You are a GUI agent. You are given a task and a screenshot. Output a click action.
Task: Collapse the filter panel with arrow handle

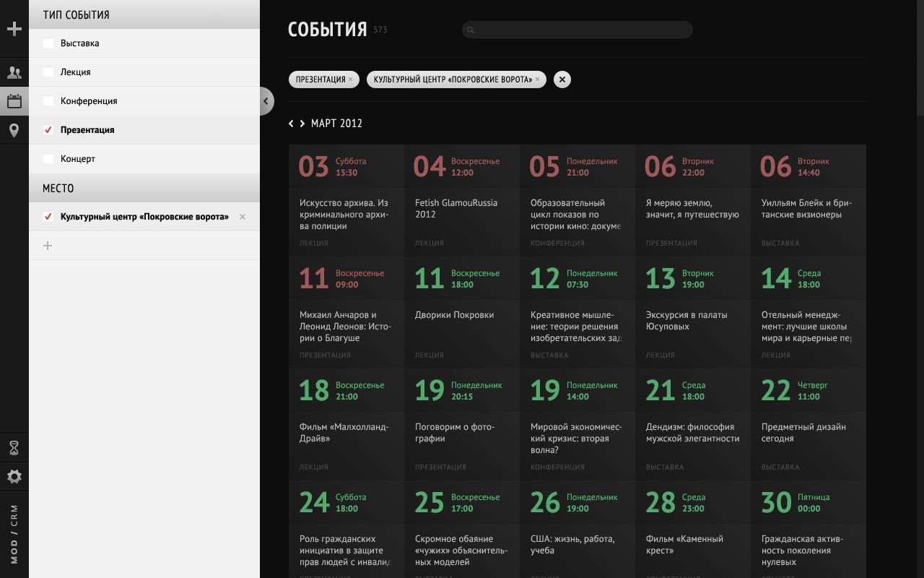tap(266, 101)
